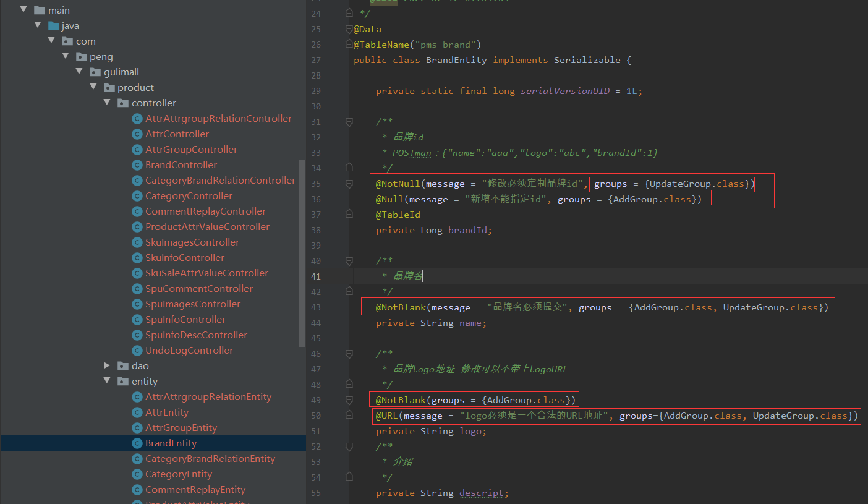The height and width of the screenshot is (504, 868).
Task: Click class icon beside SkuSaleAttrValueController
Action: point(137,273)
